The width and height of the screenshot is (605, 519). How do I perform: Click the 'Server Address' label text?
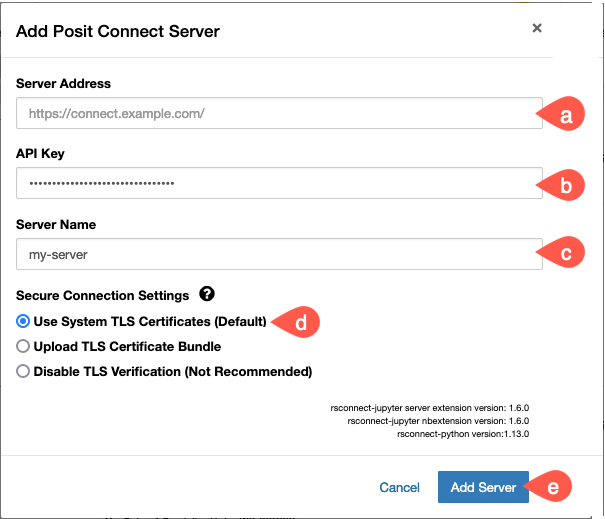(x=63, y=83)
